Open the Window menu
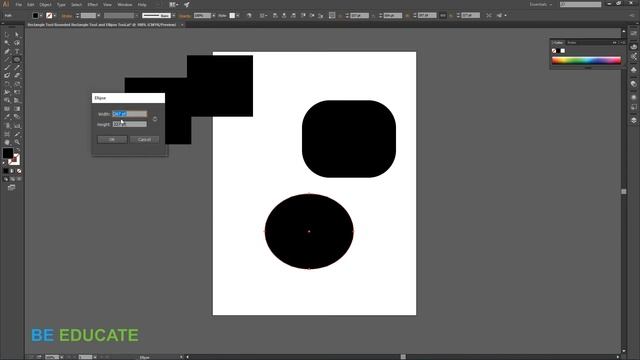This screenshot has height=360, width=640. click(x=125, y=4)
